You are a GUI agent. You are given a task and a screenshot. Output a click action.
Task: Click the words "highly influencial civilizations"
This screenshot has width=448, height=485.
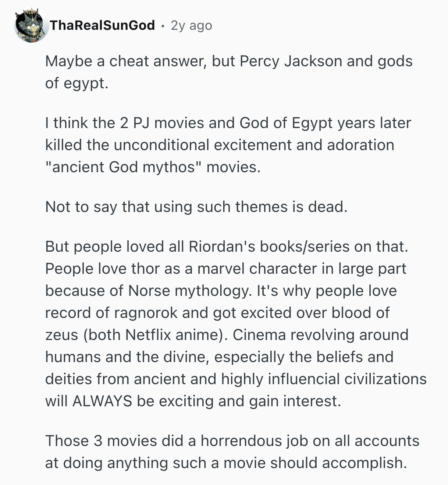click(x=324, y=379)
